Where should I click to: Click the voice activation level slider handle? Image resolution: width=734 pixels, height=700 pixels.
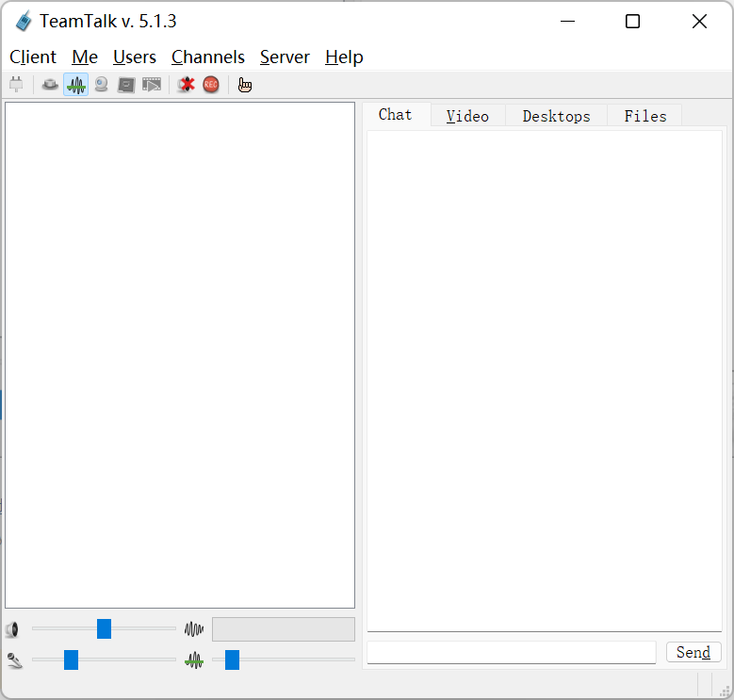232,659
